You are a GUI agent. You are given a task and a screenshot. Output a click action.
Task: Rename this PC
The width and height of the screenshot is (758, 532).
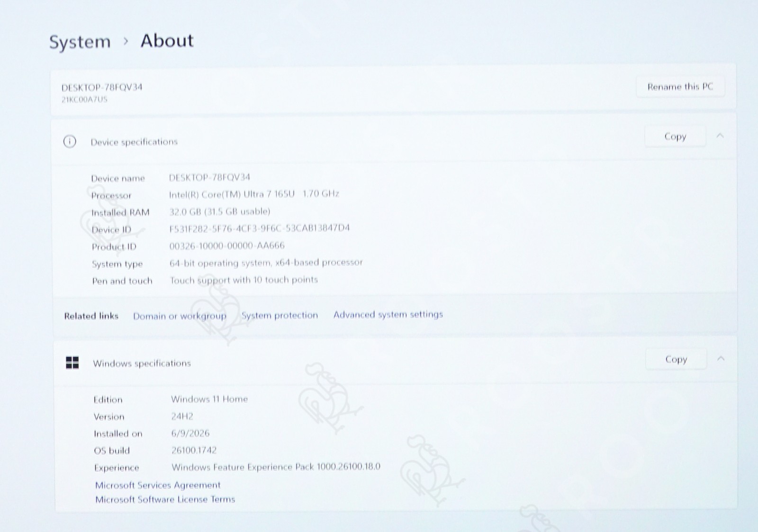(680, 87)
